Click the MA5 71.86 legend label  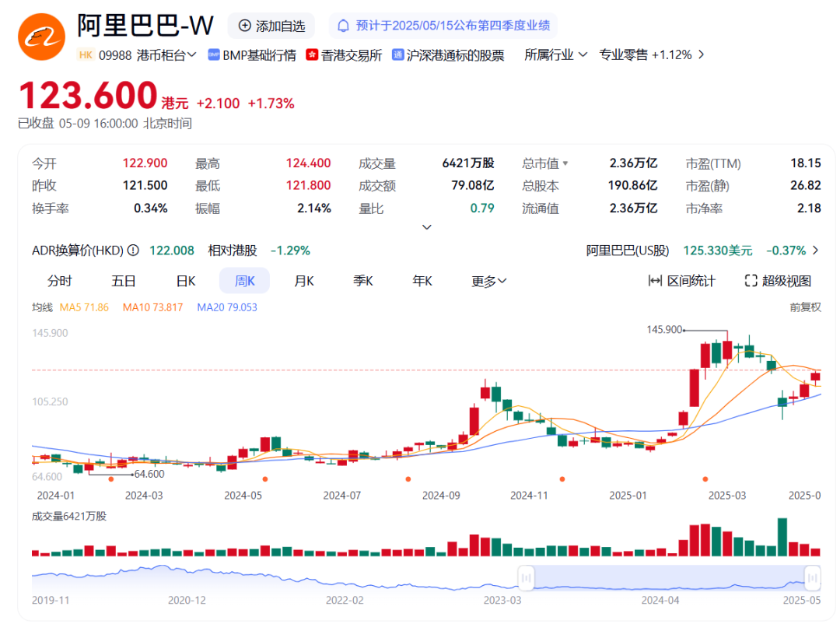click(84, 307)
